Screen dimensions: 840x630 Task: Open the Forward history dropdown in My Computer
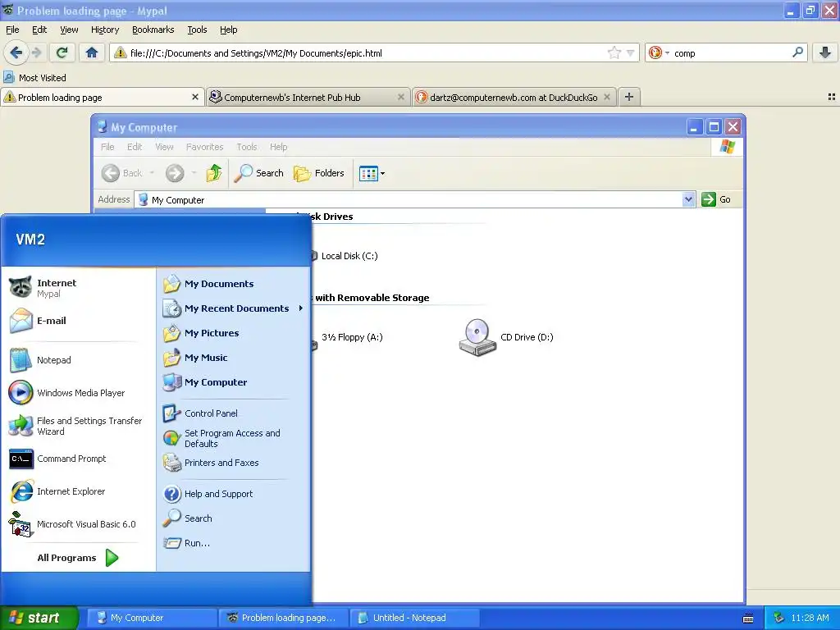(x=194, y=173)
